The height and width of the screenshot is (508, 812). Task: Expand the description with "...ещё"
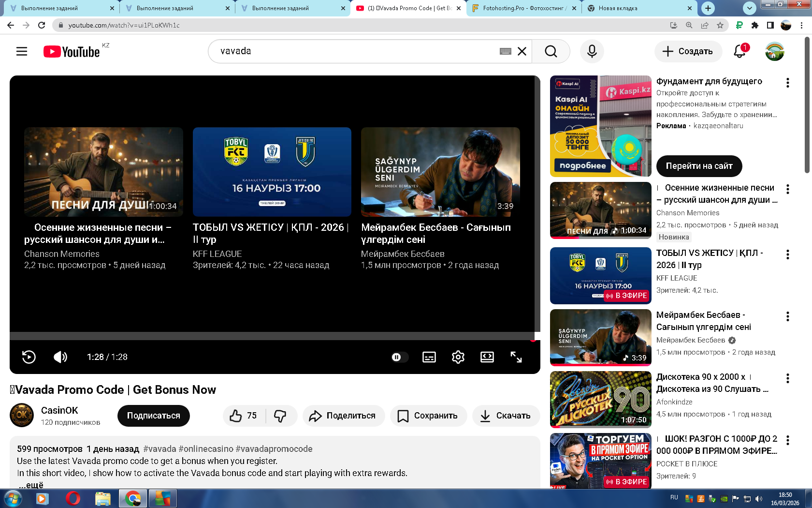point(31,485)
